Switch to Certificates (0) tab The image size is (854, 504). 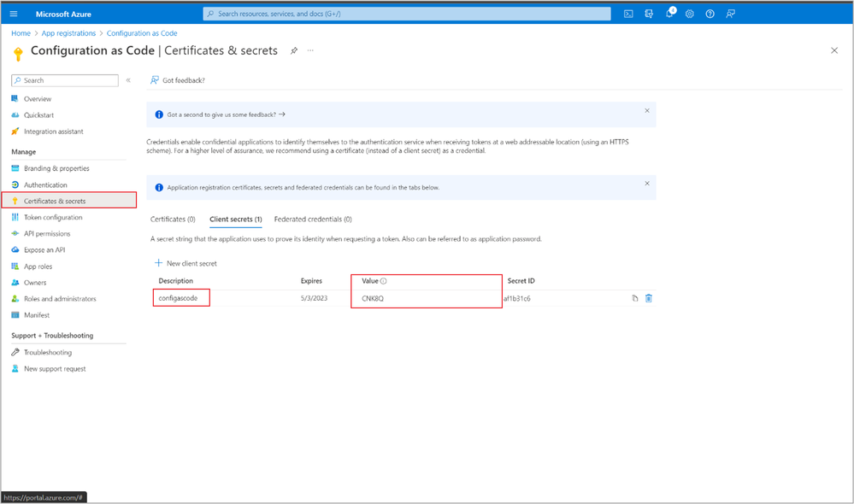pyautogui.click(x=173, y=220)
